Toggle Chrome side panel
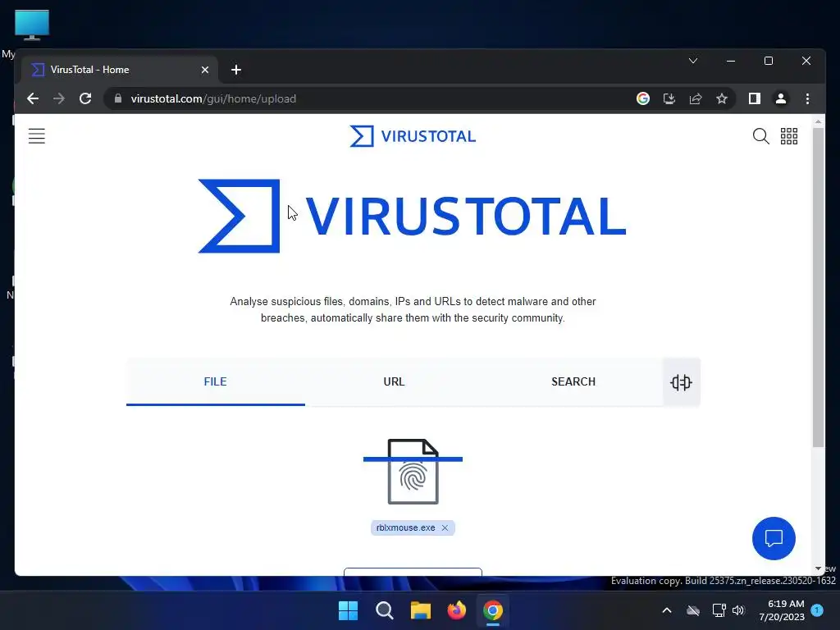840x630 pixels. click(755, 98)
